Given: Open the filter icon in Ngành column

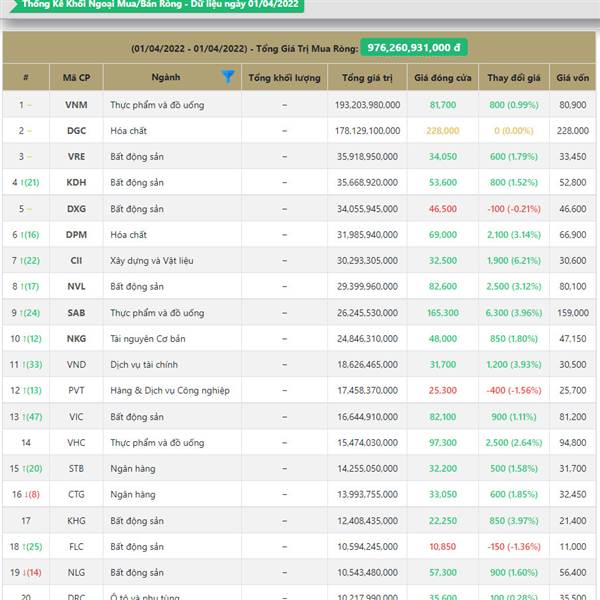Looking at the screenshot, I should [x=228, y=77].
